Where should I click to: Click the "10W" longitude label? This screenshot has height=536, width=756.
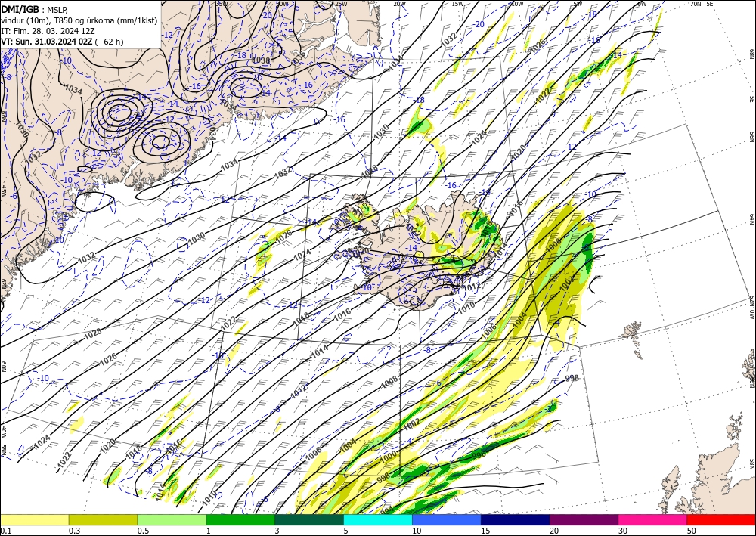tap(517, 4)
